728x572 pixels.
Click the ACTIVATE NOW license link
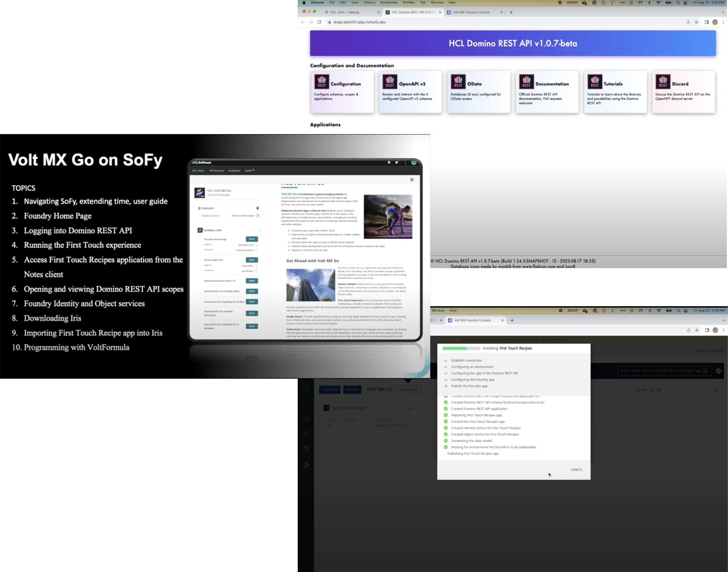[x=555, y=340]
